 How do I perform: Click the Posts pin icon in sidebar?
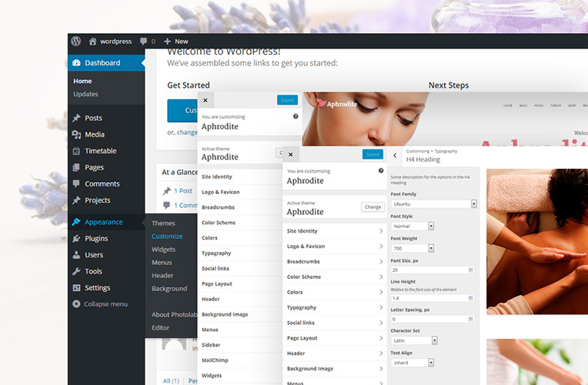(x=76, y=118)
